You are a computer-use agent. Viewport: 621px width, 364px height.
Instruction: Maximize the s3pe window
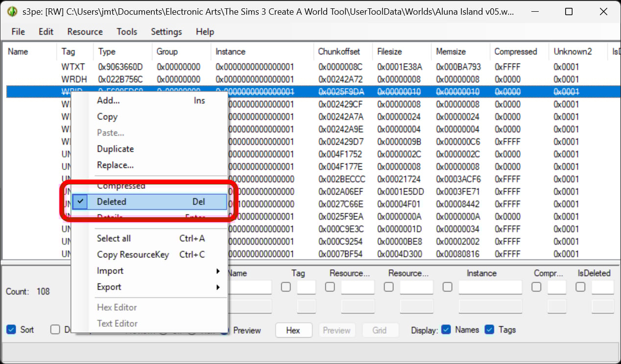tap(569, 12)
